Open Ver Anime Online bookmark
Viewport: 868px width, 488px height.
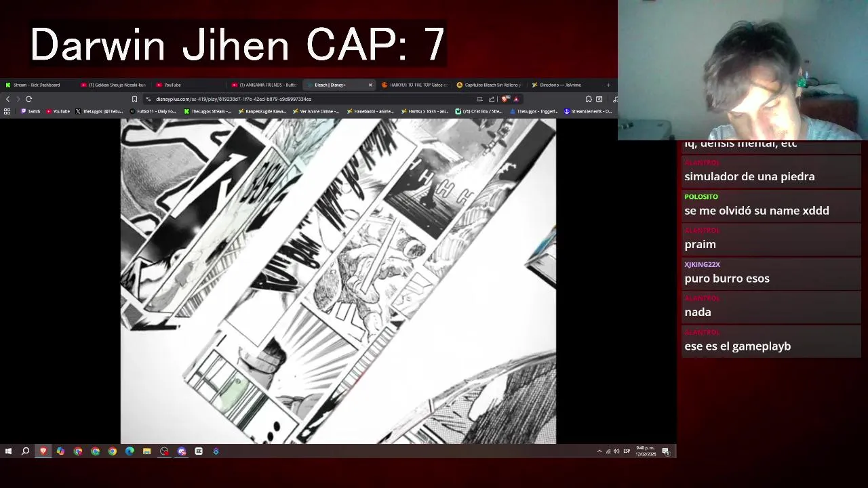(x=316, y=111)
